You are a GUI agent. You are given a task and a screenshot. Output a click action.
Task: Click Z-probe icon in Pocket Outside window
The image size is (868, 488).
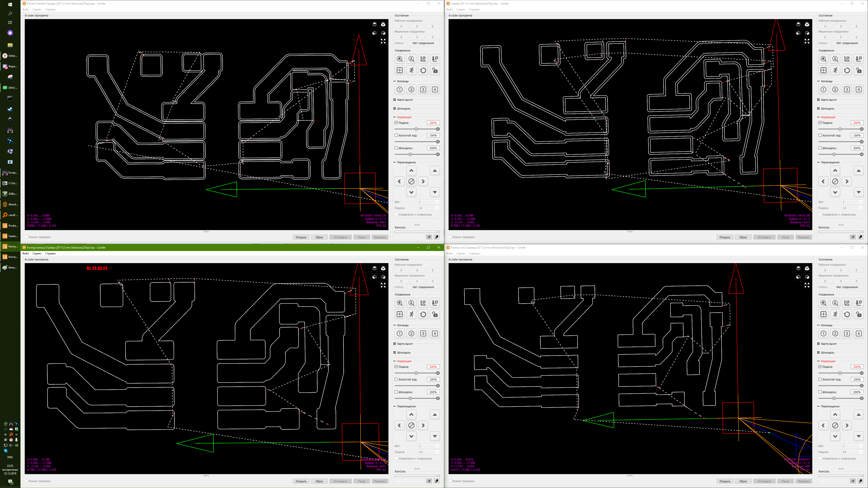[411, 59]
